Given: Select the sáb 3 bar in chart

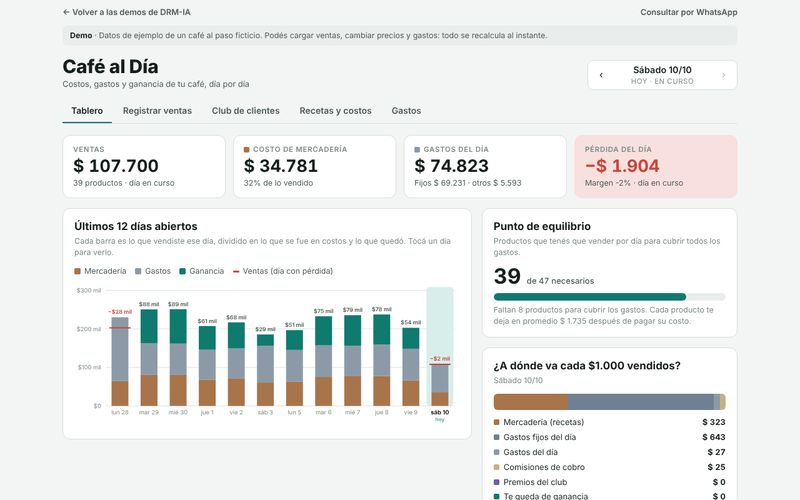Looking at the screenshot, I should (265, 370).
